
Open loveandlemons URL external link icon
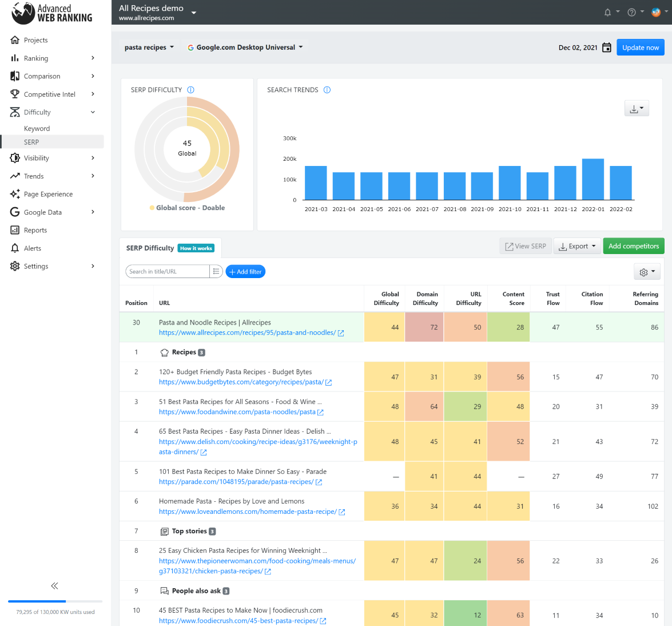(341, 512)
